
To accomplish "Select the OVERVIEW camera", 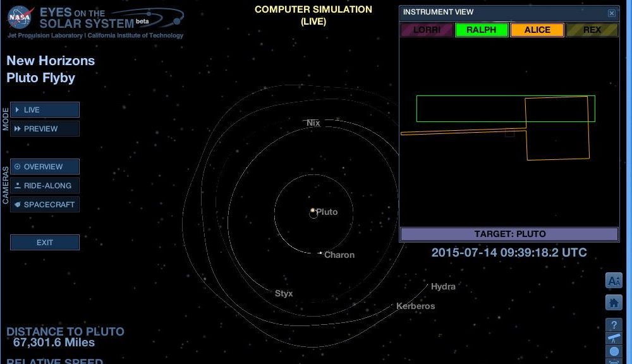I will (x=45, y=166).
